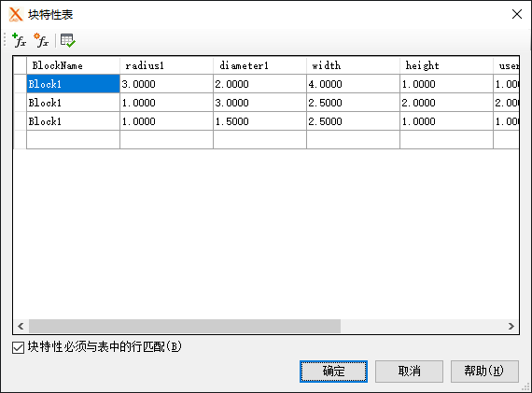
Task: Select the BlockName column header
Action: coord(73,65)
